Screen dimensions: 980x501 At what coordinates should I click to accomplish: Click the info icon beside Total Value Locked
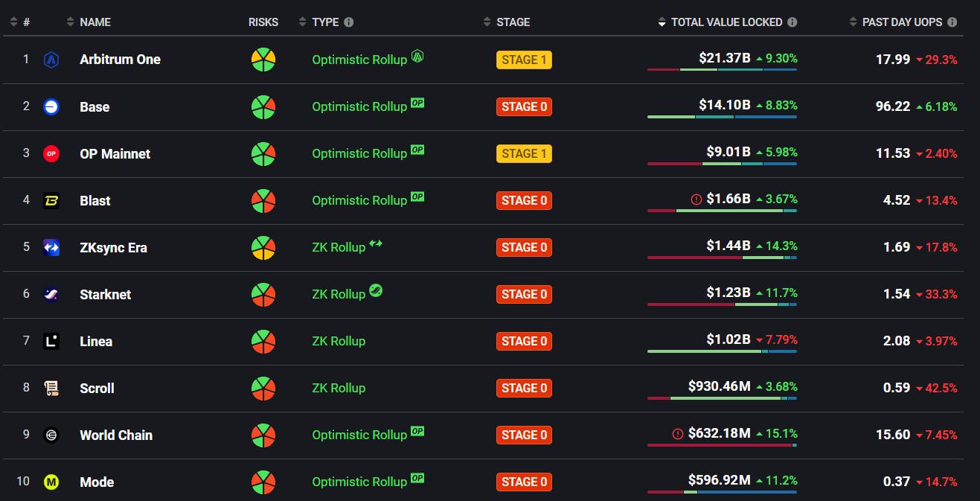click(792, 22)
